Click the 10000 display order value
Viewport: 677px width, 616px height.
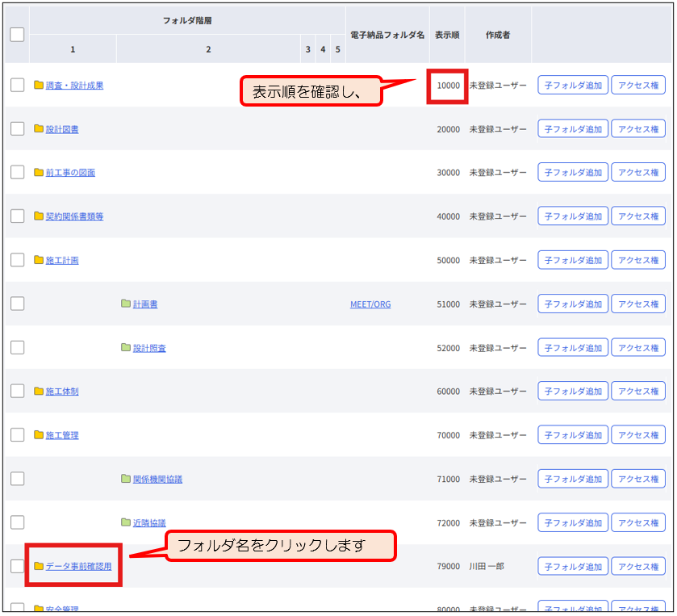click(448, 86)
